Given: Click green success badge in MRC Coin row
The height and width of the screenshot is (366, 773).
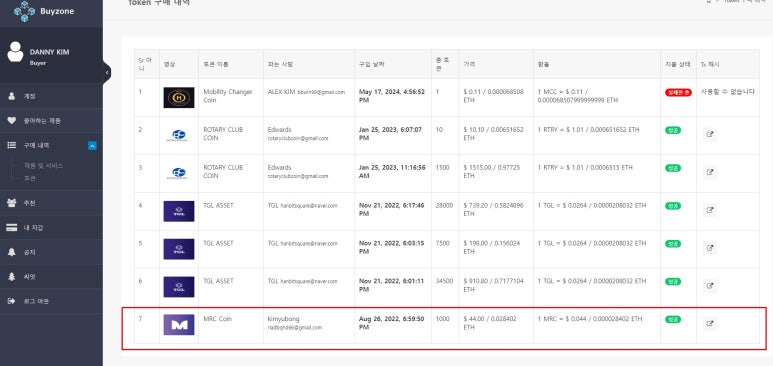Looking at the screenshot, I should [673, 319].
